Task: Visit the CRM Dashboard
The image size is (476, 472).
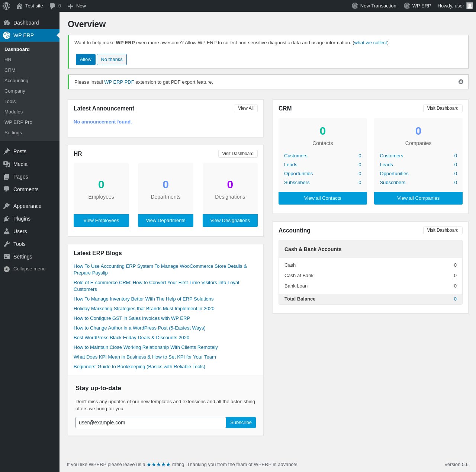Action: (443, 108)
